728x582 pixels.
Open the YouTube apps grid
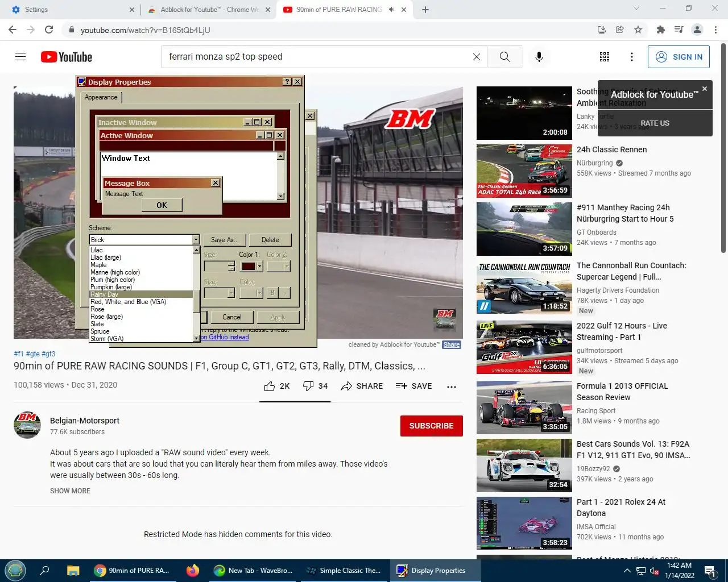(605, 57)
